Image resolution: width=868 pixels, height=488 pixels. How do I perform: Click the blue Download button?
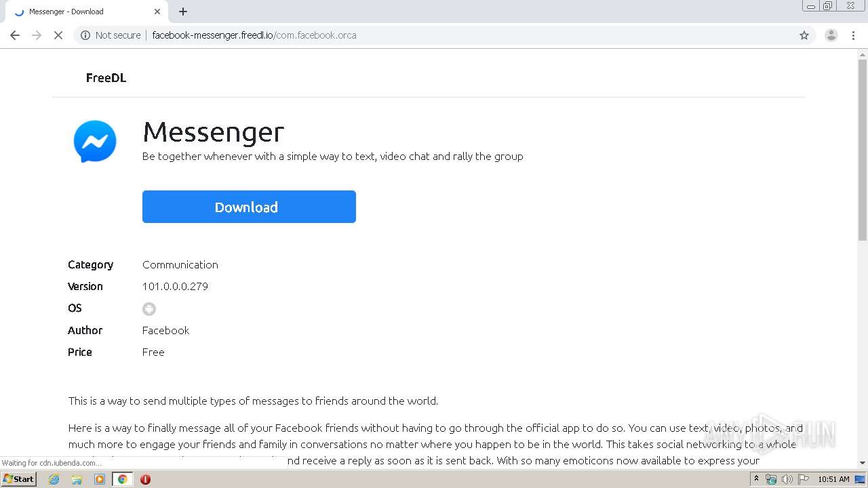click(249, 207)
